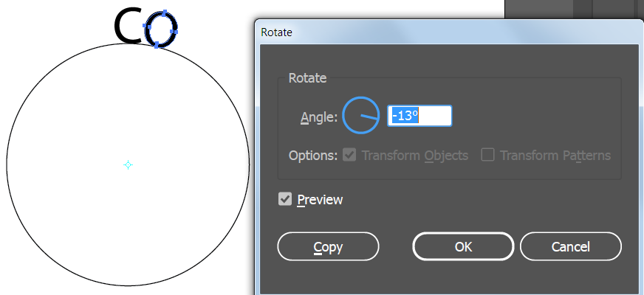Toggle the Transform Objects checkbox
The image size is (644, 295).
pos(349,155)
